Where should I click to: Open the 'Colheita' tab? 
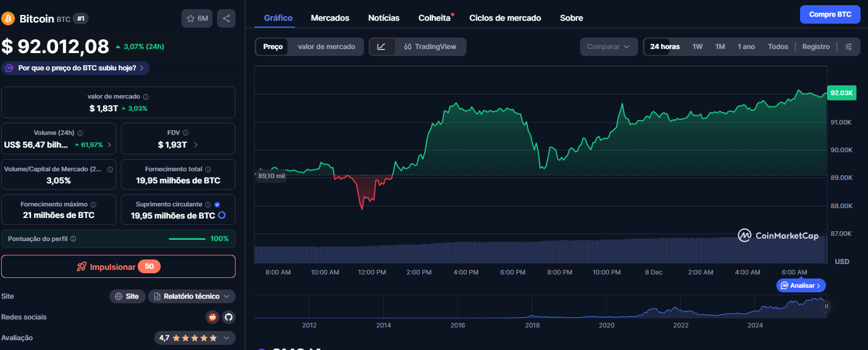tap(434, 18)
